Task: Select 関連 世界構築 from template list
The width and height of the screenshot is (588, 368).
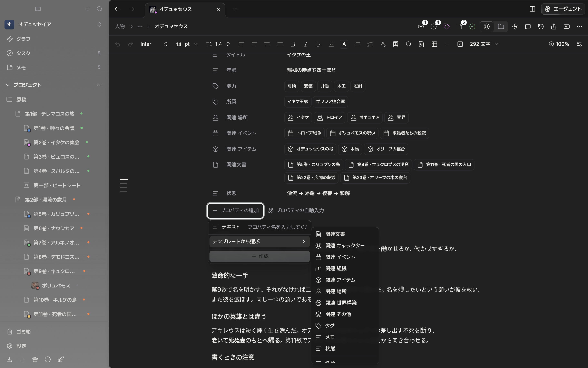Action: pos(345,303)
